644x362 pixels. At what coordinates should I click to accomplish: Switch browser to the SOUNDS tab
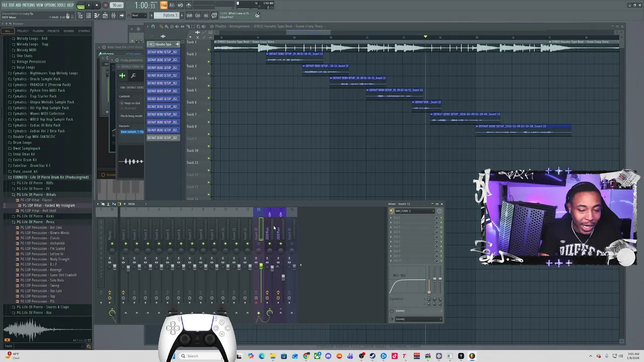[x=68, y=31]
